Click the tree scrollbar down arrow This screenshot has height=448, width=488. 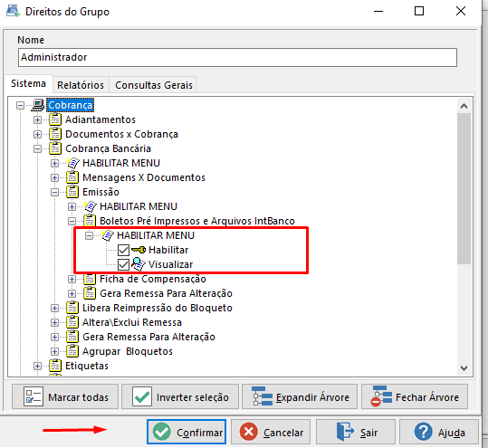(464, 368)
